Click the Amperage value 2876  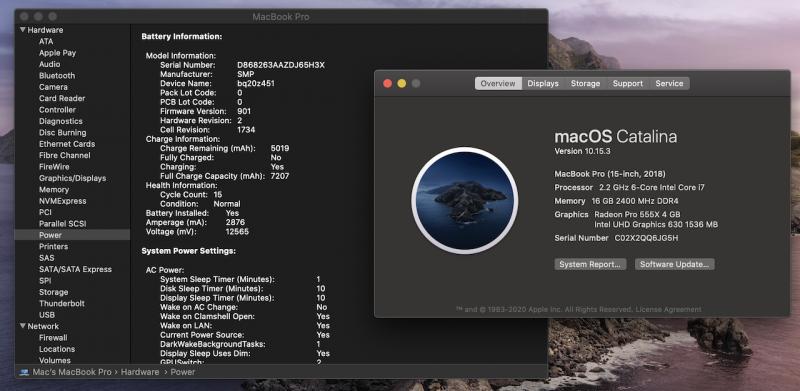click(x=235, y=223)
